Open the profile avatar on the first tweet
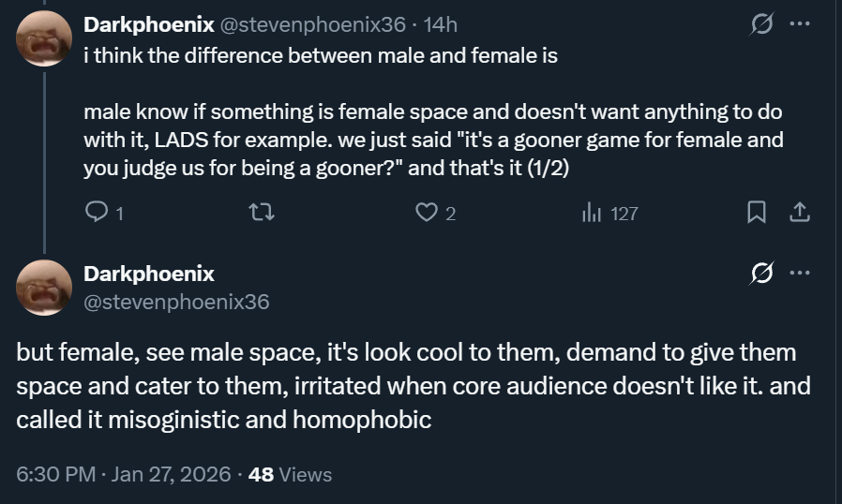Screen dimensions: 842x504 [x=44, y=37]
